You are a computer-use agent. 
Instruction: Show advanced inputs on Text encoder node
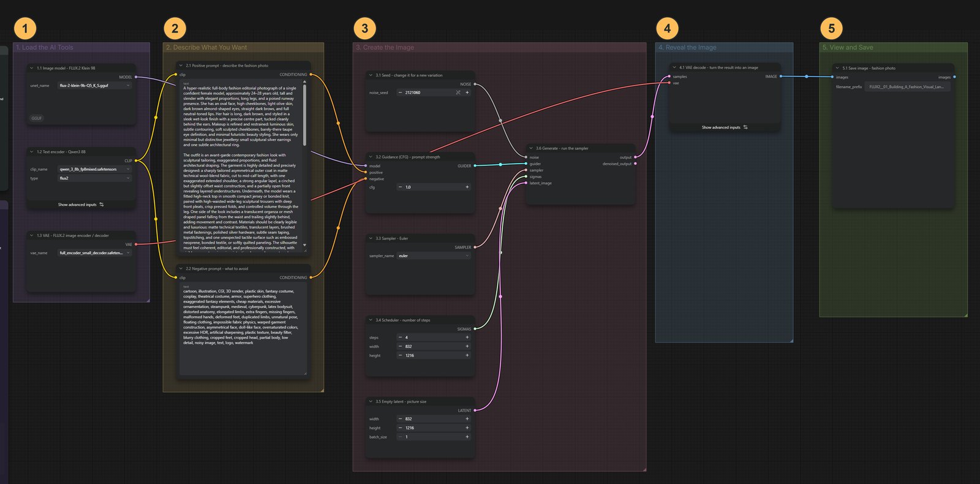pyautogui.click(x=81, y=205)
